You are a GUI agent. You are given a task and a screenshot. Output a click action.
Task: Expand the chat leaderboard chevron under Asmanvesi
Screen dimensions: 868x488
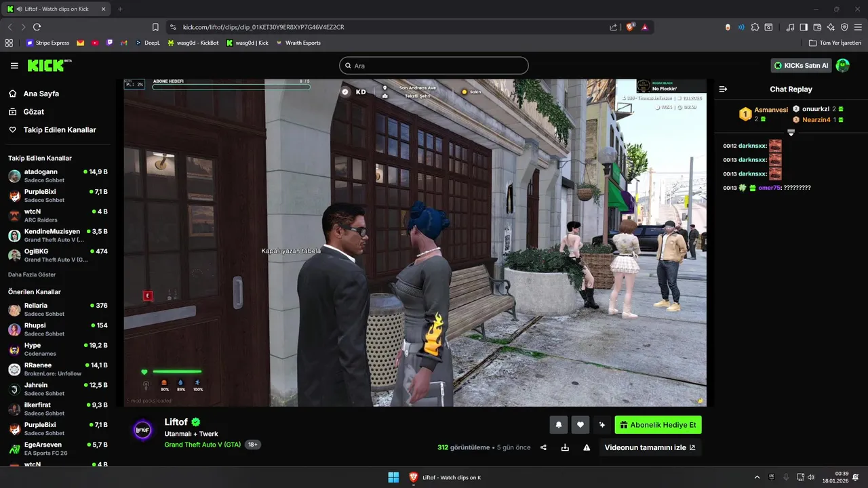791,133
